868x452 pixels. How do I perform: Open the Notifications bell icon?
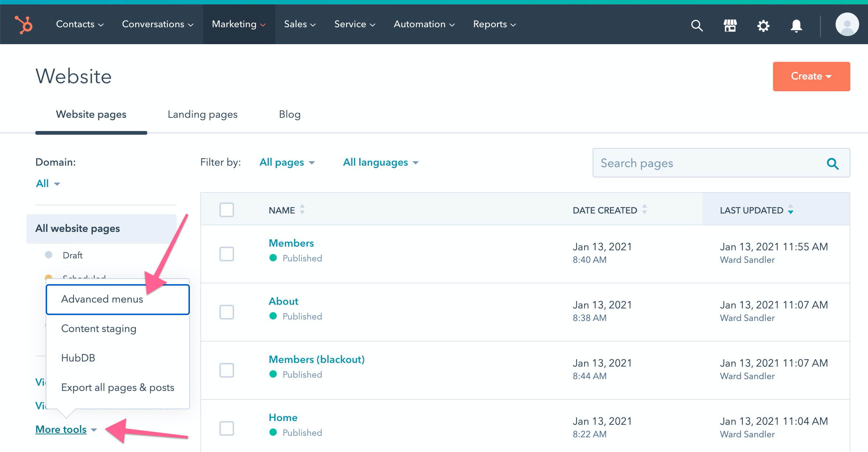click(x=796, y=25)
